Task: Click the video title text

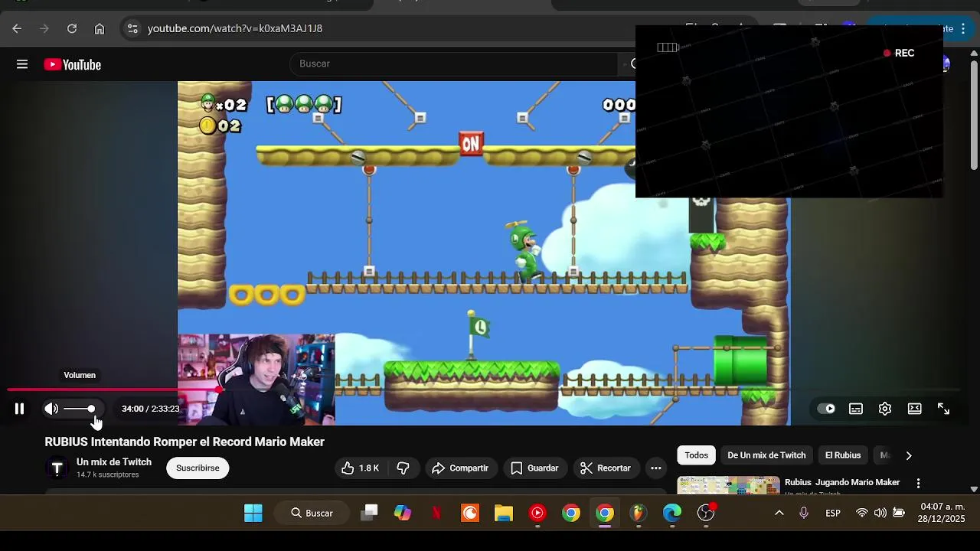Action: (185, 442)
